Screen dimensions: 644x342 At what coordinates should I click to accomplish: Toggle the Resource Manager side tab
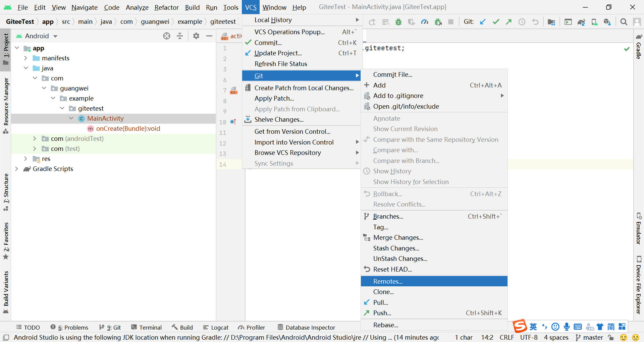6,106
